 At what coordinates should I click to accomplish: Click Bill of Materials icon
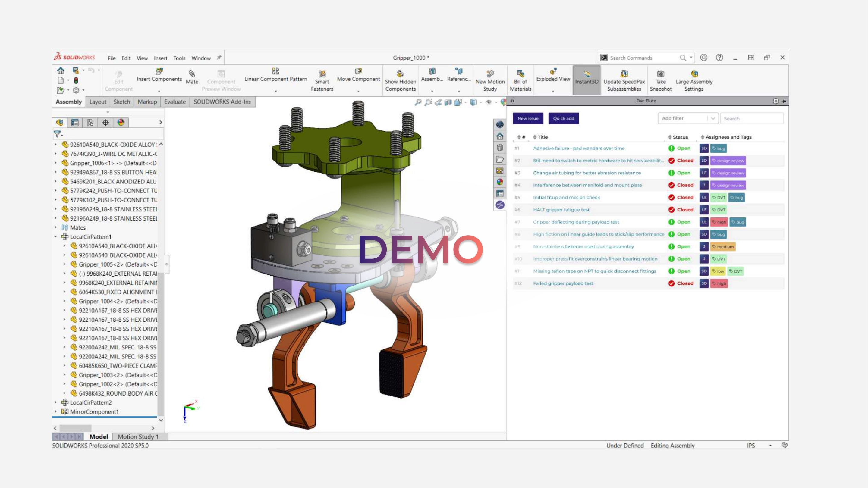click(x=520, y=74)
